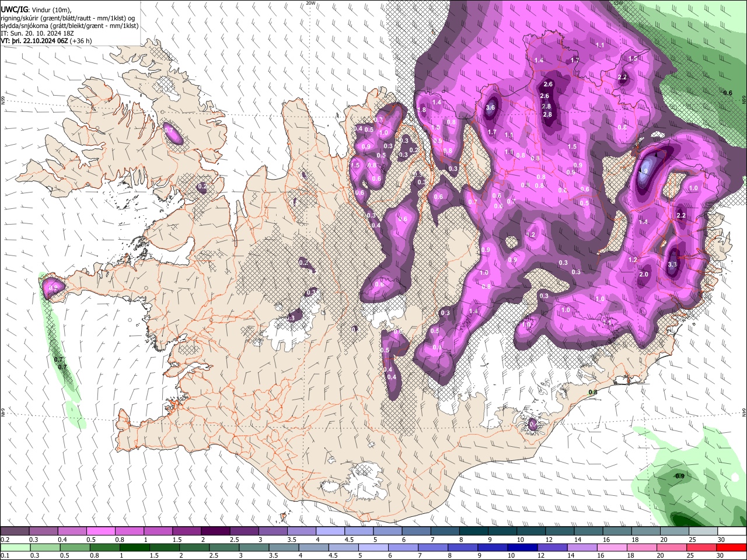This screenshot has width=747, height=560.
Task: Click the 'slydda/snjókoma' legend description line
Action: point(69,26)
